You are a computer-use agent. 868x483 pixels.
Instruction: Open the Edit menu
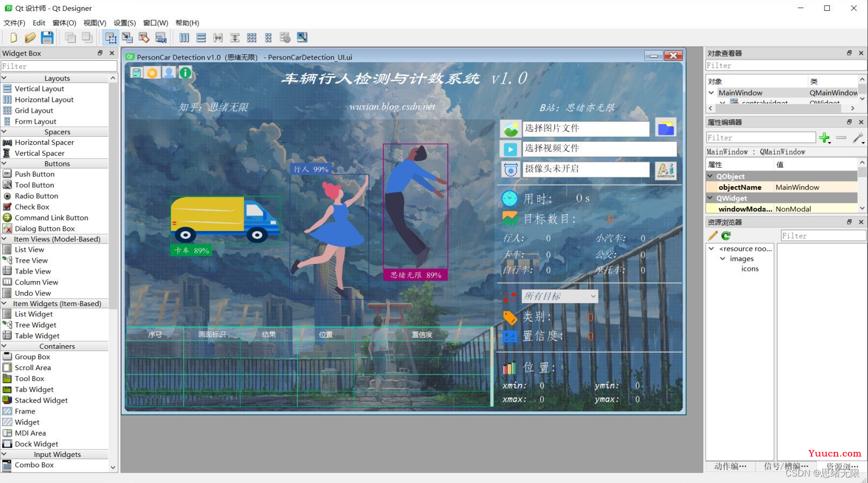pyautogui.click(x=39, y=23)
